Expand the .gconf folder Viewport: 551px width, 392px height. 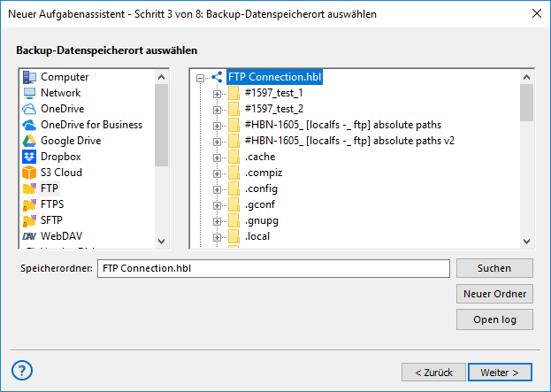[x=217, y=205]
